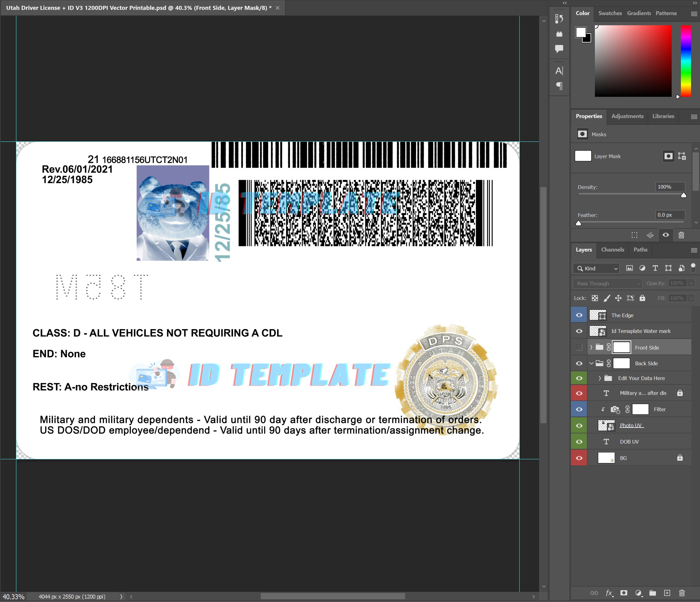This screenshot has height=602, width=700.
Task: Lock position move icon
Action: coord(618,298)
